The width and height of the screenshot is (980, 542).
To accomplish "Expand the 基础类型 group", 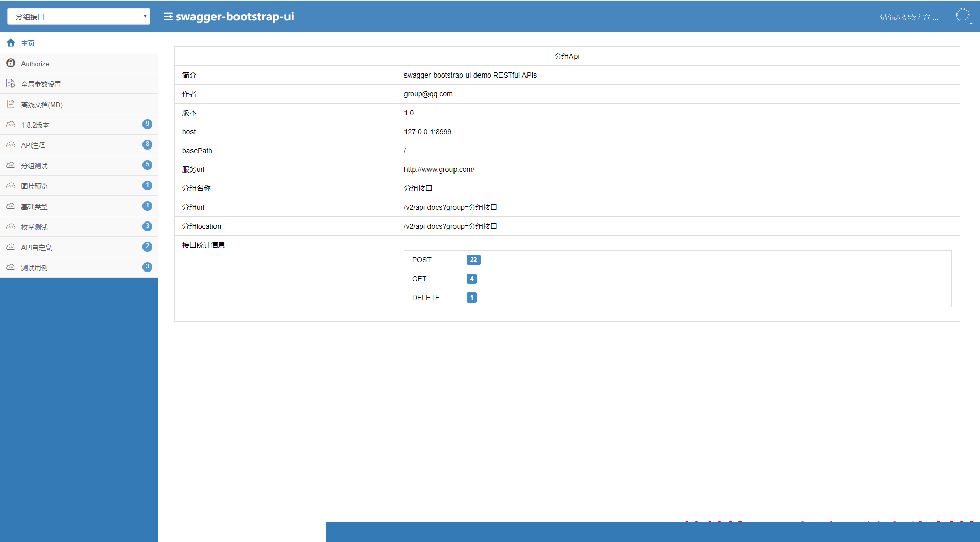I will pyautogui.click(x=79, y=206).
